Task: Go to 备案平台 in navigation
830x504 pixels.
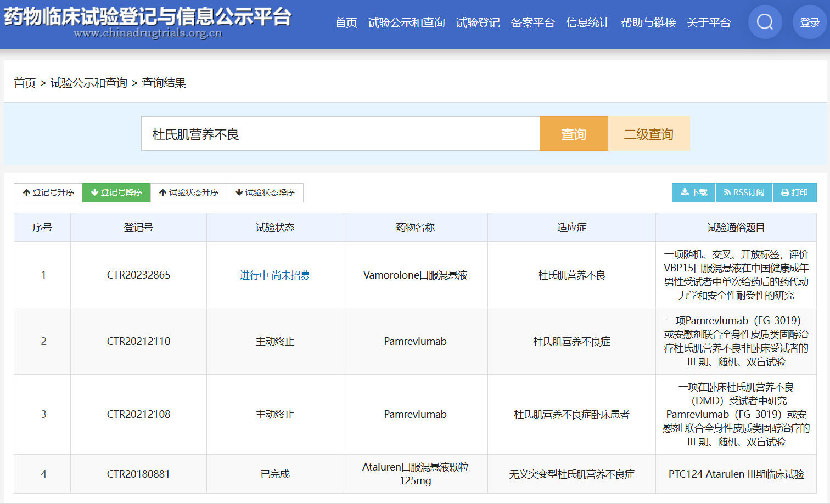Action: [532, 22]
